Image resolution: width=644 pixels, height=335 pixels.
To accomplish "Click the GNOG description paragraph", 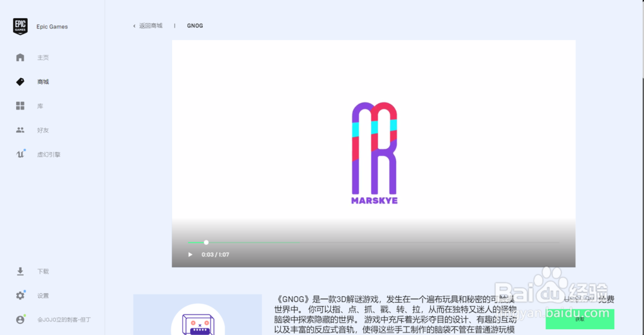I will 395,314.
